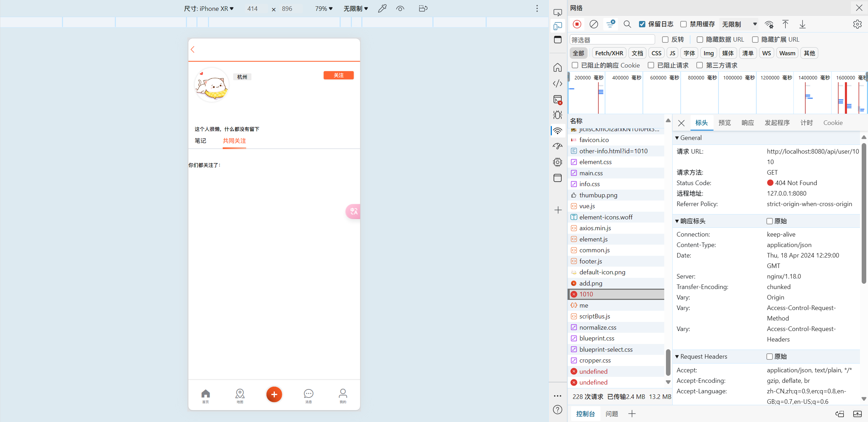The width and height of the screenshot is (868, 422).
Task: Select the me request in list
Action: [x=584, y=305]
